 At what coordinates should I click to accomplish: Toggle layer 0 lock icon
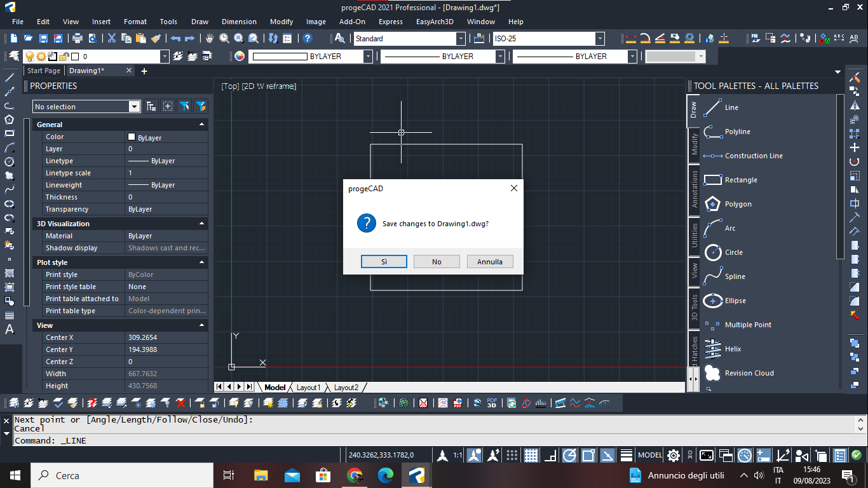click(x=64, y=57)
